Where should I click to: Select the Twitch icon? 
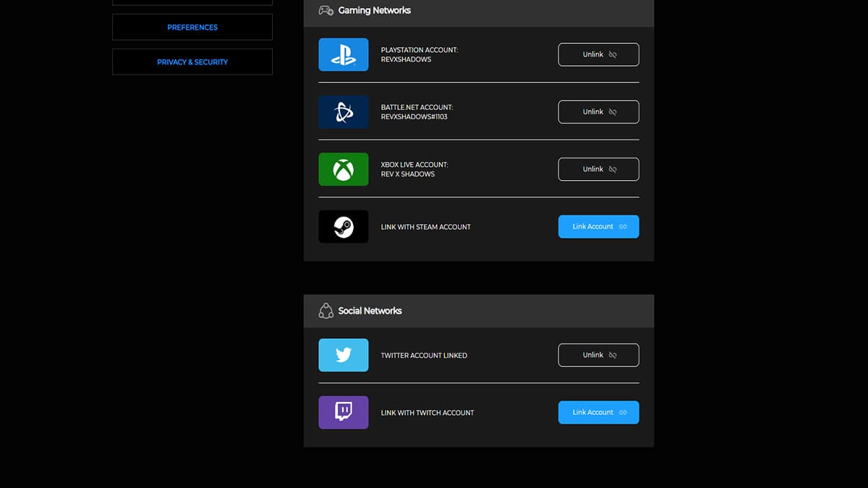point(343,412)
